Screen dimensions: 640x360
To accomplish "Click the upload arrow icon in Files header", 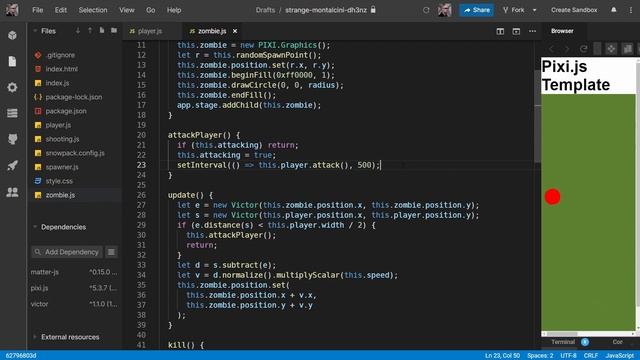I will (x=90, y=31).
